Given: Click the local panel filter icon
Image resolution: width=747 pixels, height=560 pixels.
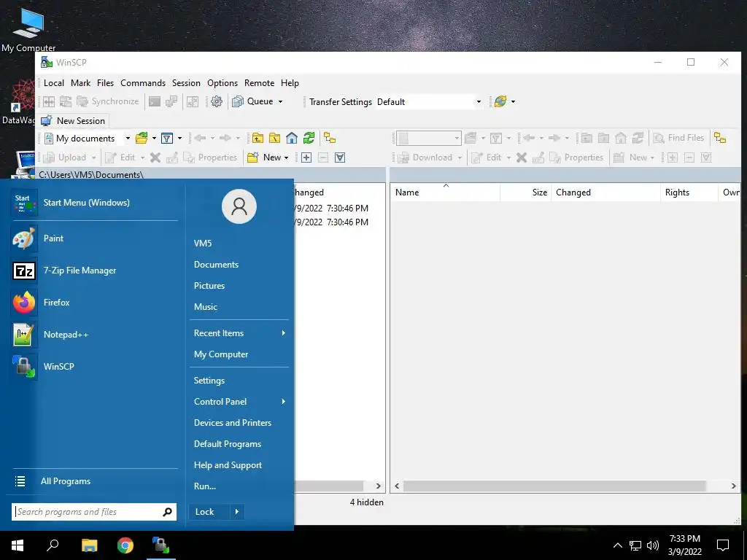Looking at the screenshot, I should pos(167,138).
